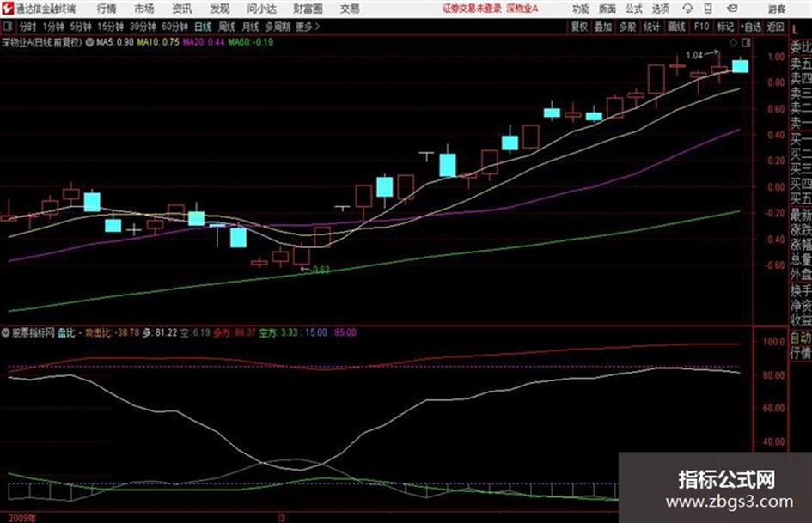This screenshot has width=812, height=523.
Task: Click the MA20: 0.44 indicator value
Action: click(204, 42)
